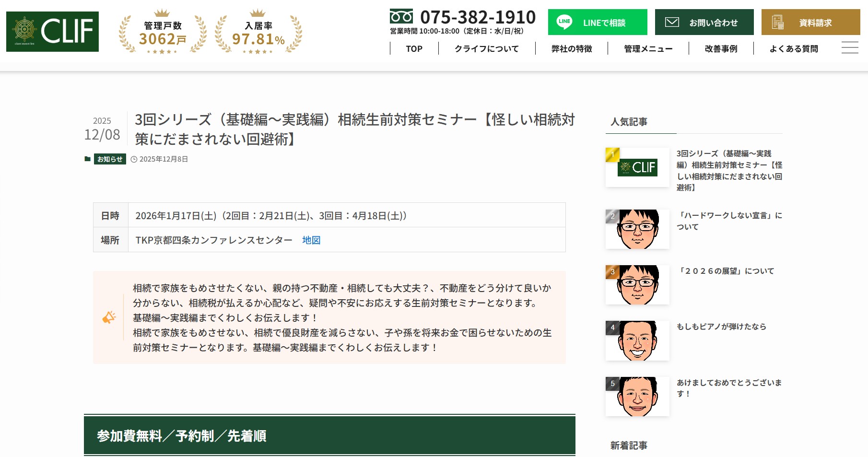Click the green LINE chat icon
This screenshot has height=457, width=868.
tap(564, 22)
